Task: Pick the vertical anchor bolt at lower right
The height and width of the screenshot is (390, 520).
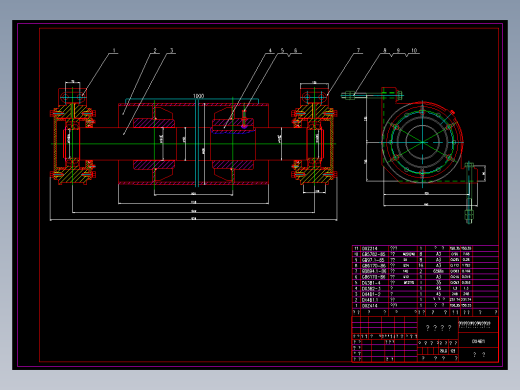Action: click(469, 193)
